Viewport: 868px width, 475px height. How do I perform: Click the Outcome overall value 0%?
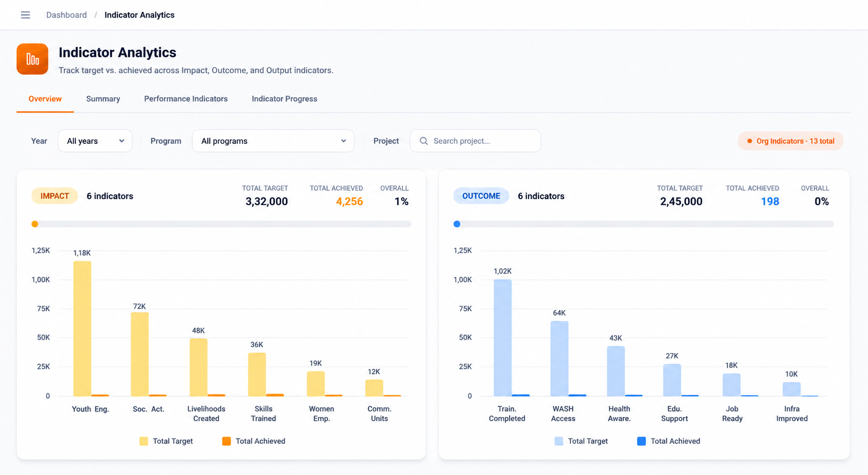click(821, 202)
